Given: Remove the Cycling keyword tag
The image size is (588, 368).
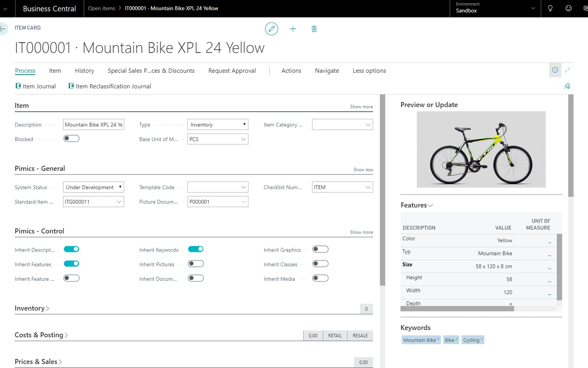Looking at the screenshot, I should click(x=482, y=339).
